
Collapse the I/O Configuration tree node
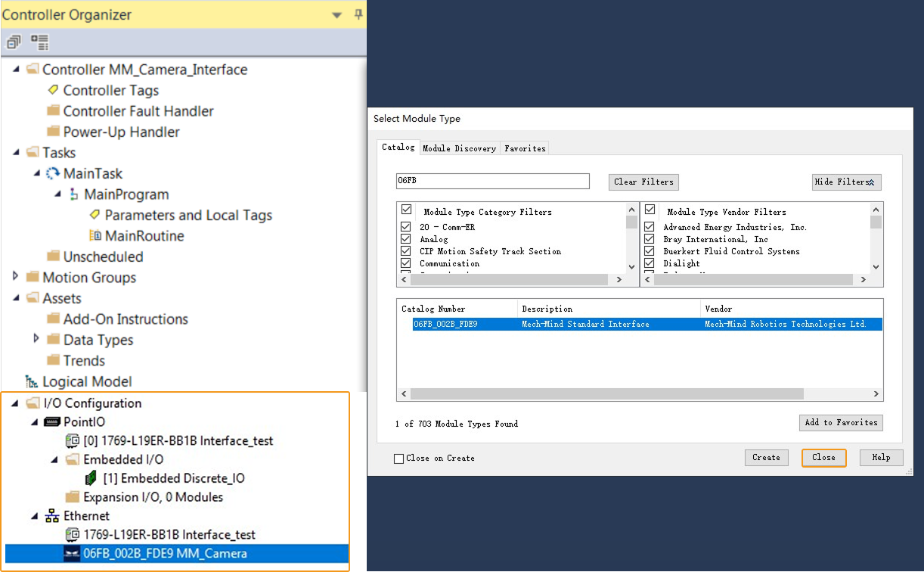16,403
